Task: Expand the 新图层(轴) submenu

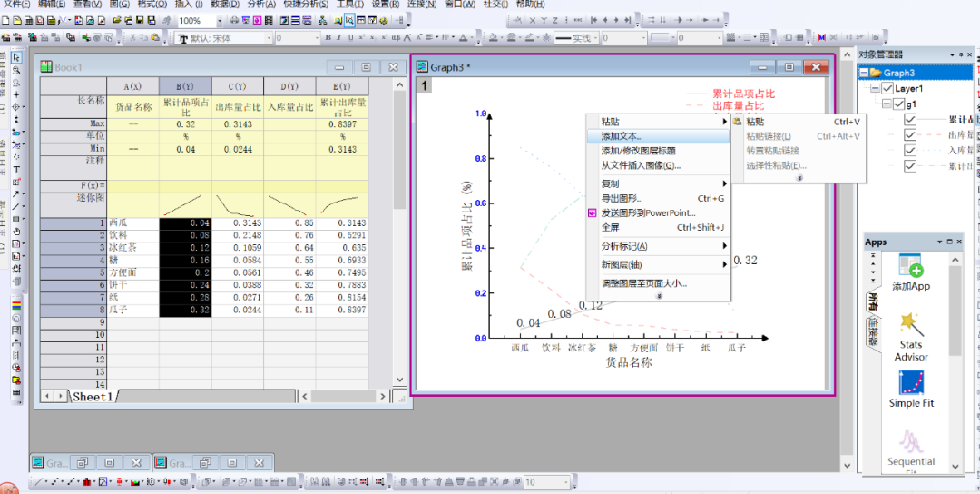Action: pos(658,264)
